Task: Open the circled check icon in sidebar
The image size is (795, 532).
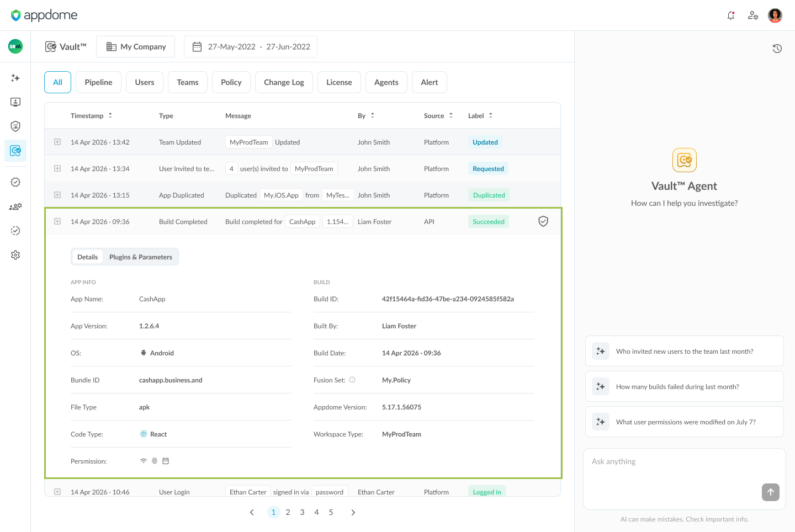Action: coord(15,231)
